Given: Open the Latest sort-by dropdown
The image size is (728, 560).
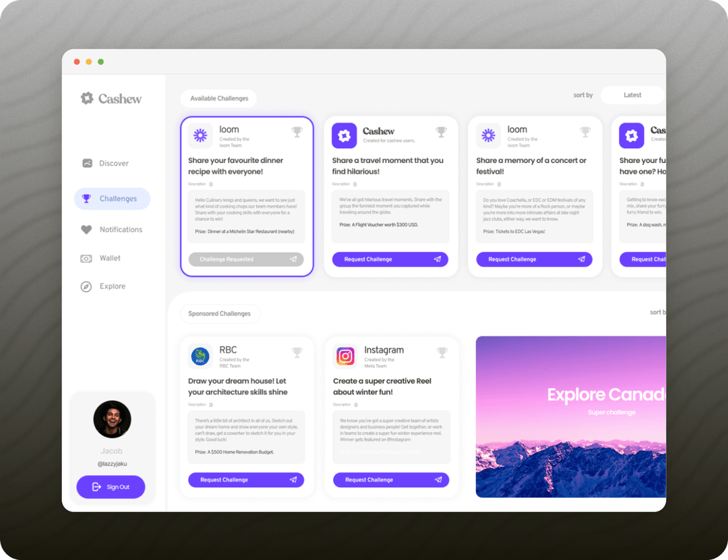Looking at the screenshot, I should pos(632,95).
